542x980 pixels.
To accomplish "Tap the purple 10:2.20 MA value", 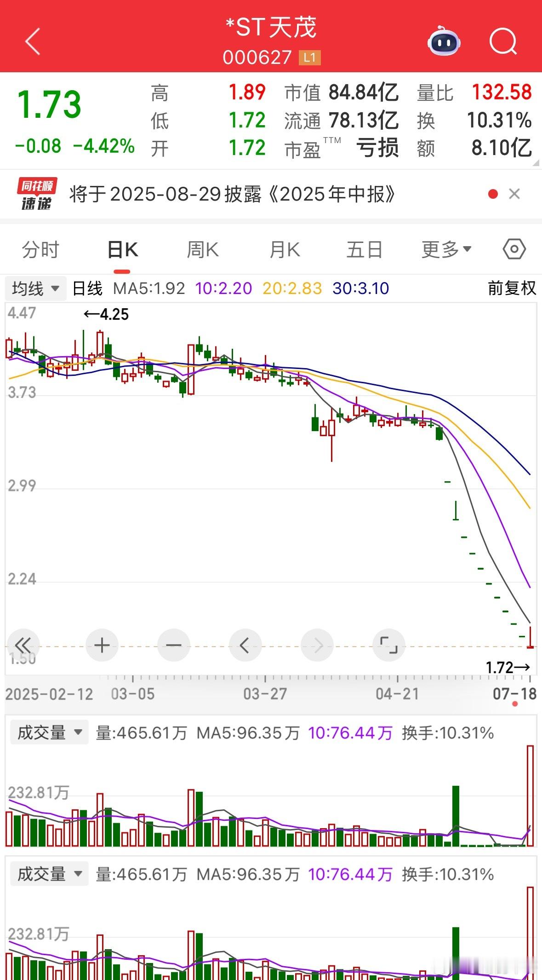I will pyautogui.click(x=223, y=288).
